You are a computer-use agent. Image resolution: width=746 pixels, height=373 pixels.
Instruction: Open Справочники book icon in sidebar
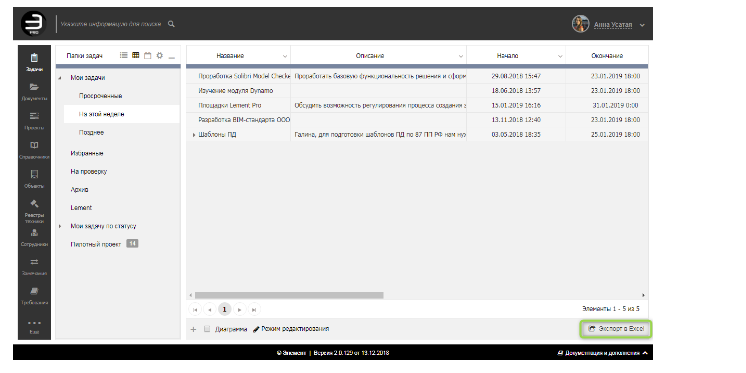[x=34, y=146]
